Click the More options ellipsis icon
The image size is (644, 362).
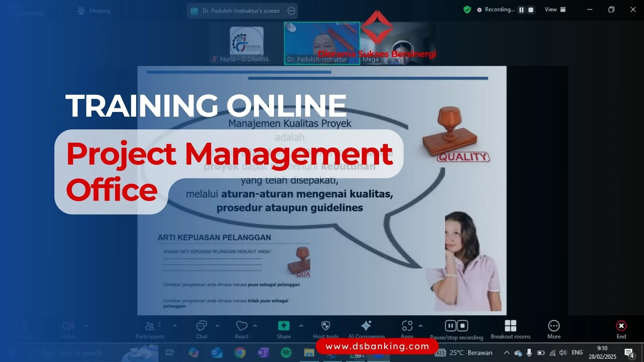pos(554,326)
